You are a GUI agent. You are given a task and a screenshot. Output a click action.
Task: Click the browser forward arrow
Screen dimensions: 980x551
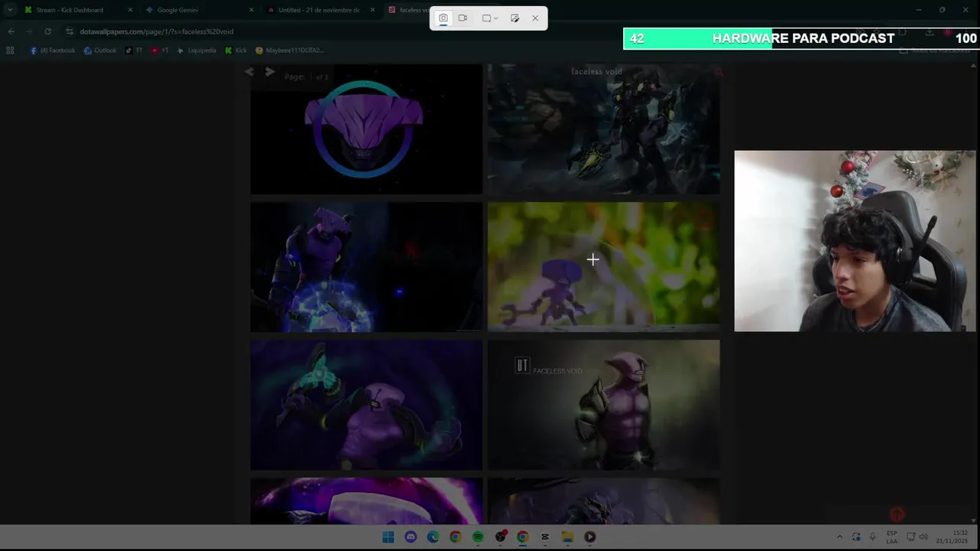(29, 31)
